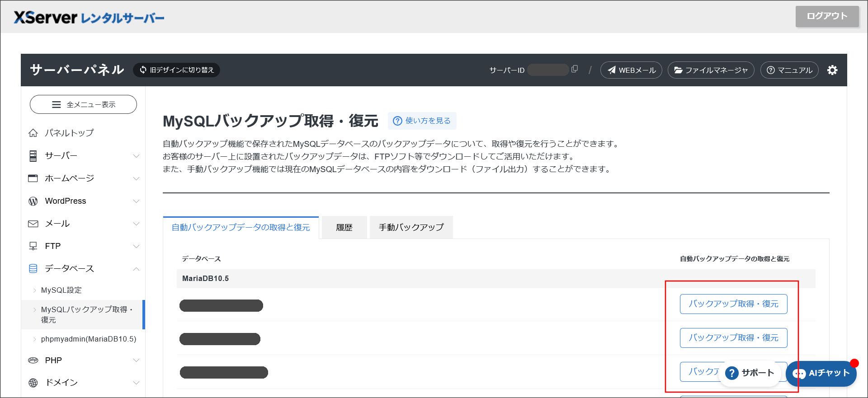Switch to 手動バックアップ tab
The image size is (868, 398).
(x=411, y=227)
